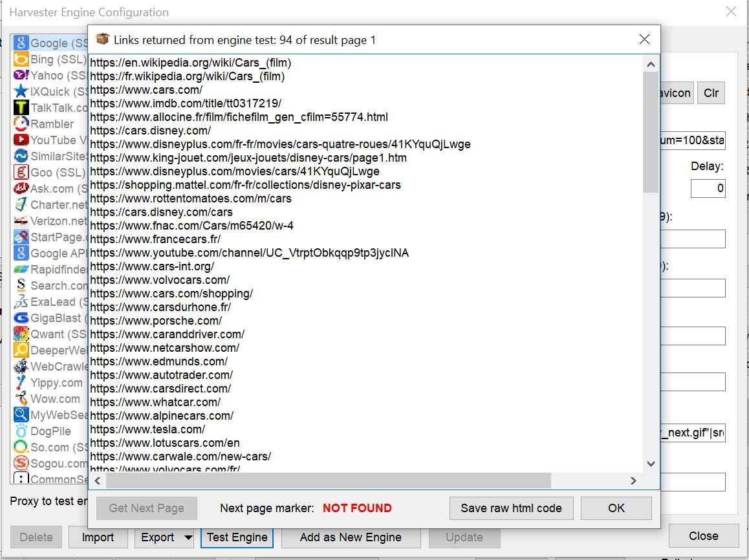749x560 pixels.
Task: Click vertical scrollbar down arrow in results
Action: tap(651, 464)
